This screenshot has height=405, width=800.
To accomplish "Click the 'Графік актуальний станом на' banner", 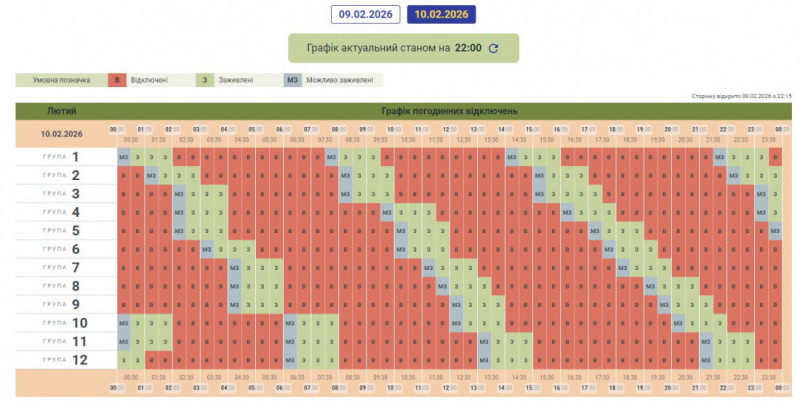I will [x=403, y=48].
